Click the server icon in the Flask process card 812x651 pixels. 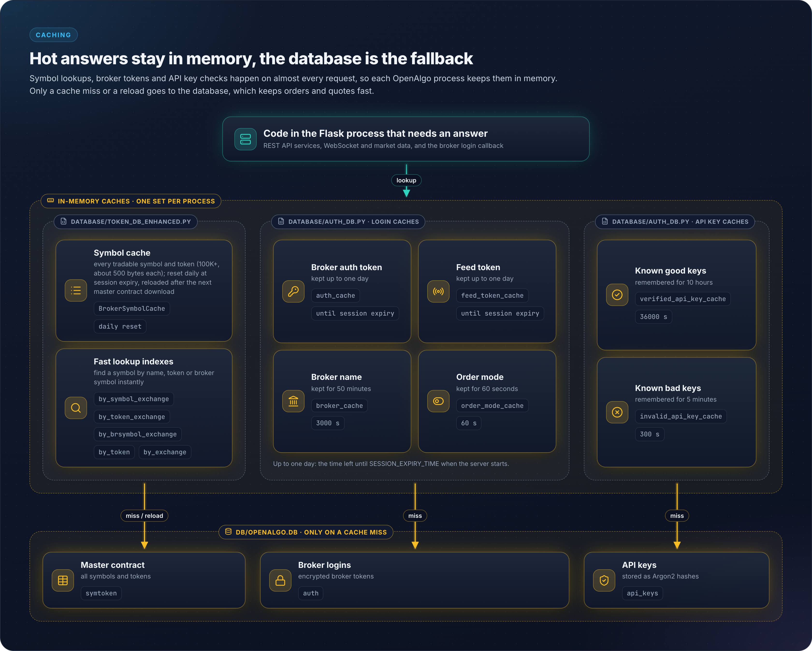(x=245, y=139)
